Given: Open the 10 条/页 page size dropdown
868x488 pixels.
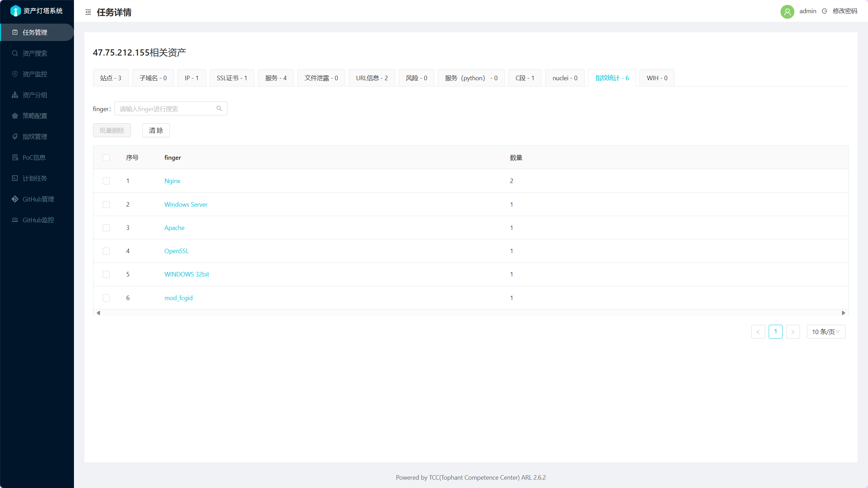Looking at the screenshot, I should [826, 332].
